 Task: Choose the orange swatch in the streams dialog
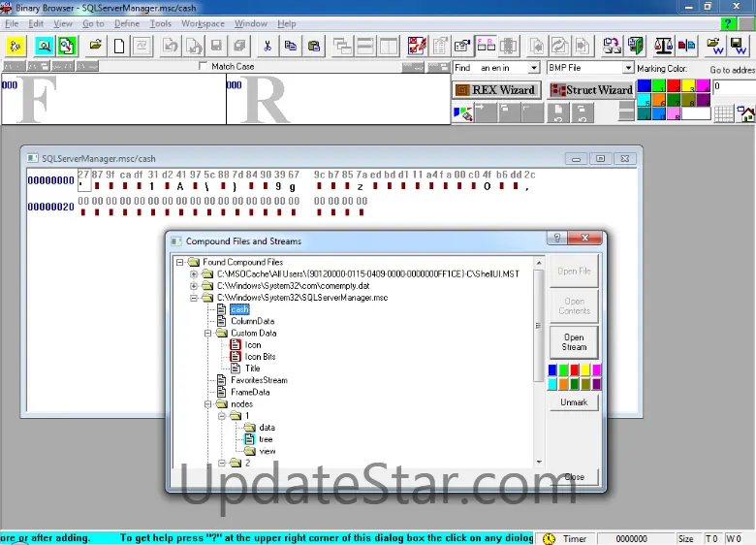tap(564, 384)
